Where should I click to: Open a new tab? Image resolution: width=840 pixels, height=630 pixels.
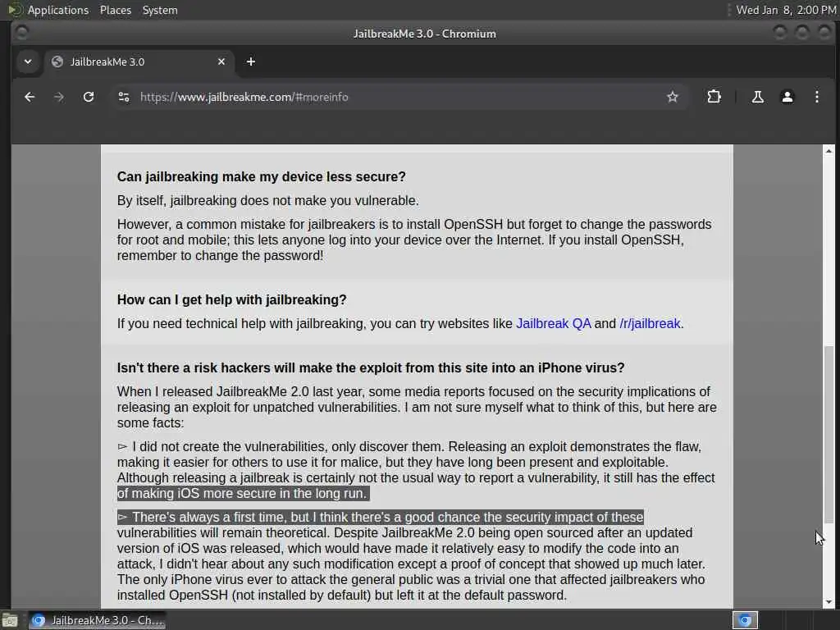point(251,62)
